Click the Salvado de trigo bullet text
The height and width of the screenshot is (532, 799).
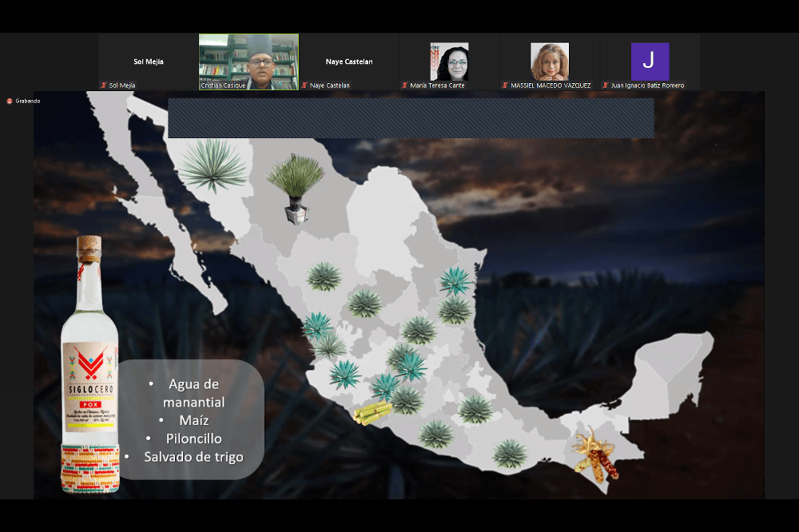pyautogui.click(x=193, y=457)
